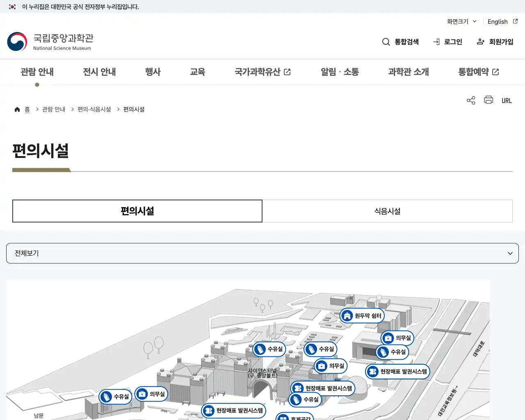525x420 pixels.
Task: Open the 전시 안내 menu
Action: [99, 72]
